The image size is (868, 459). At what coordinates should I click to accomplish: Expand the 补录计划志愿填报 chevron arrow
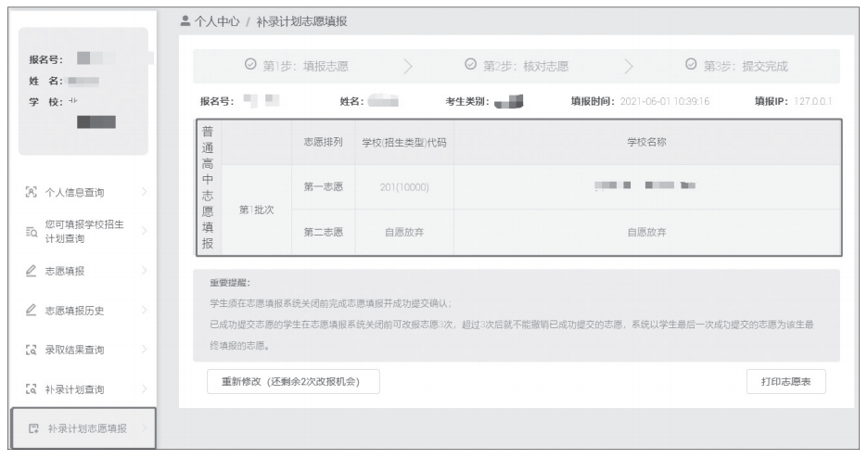tap(145, 428)
